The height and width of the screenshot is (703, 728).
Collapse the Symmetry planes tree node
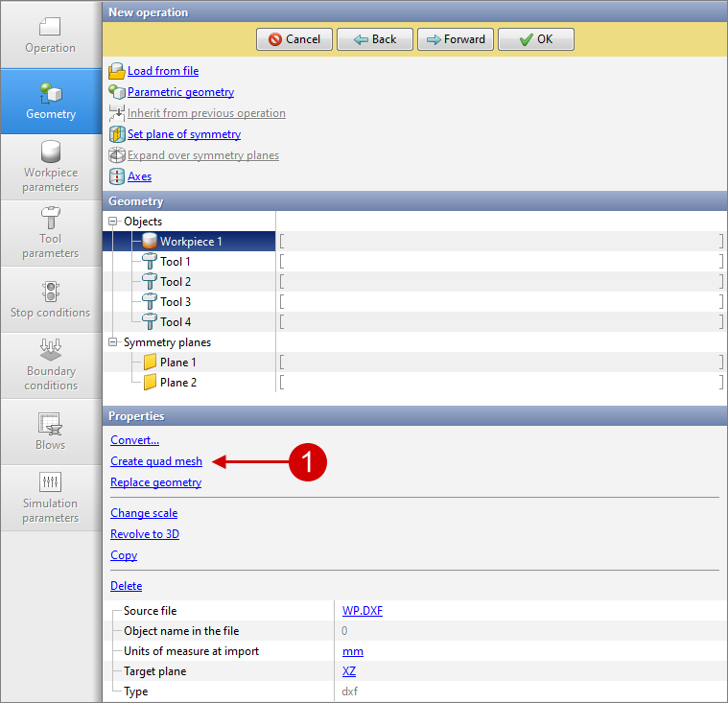114,342
